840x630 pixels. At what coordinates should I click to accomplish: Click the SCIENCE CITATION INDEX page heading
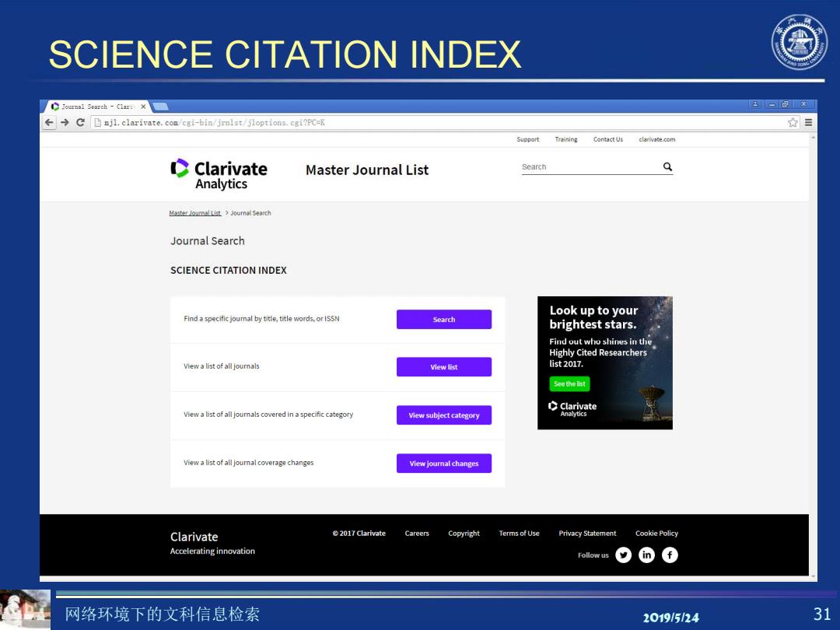click(228, 270)
